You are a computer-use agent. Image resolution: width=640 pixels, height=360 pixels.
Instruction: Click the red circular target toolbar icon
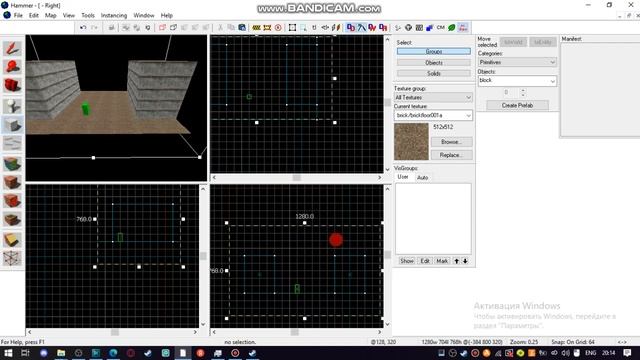278,27
